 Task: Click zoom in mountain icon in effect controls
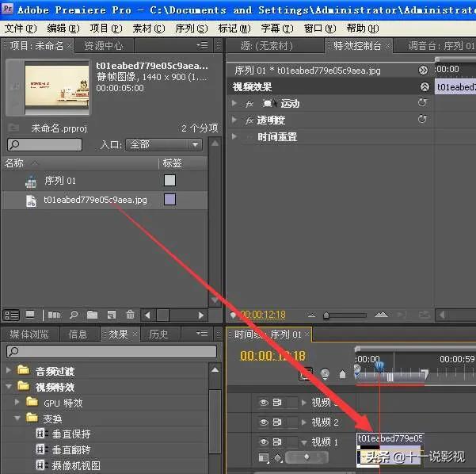(x=381, y=315)
